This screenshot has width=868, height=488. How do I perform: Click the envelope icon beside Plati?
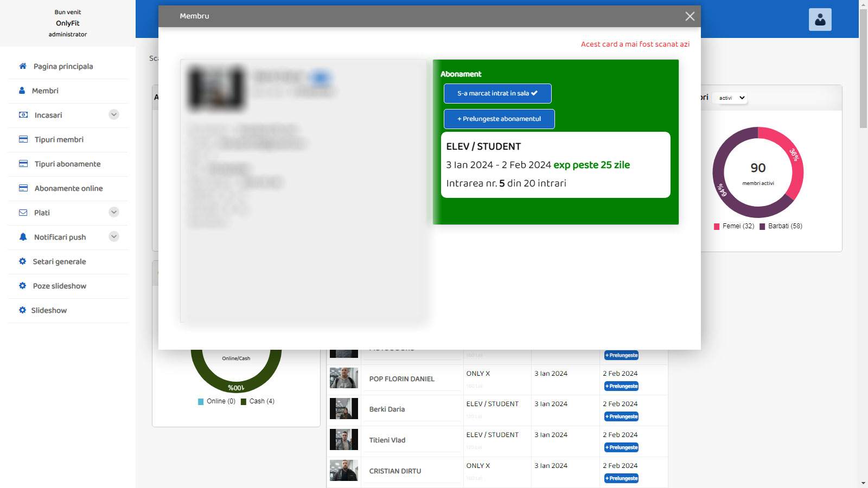(x=23, y=213)
